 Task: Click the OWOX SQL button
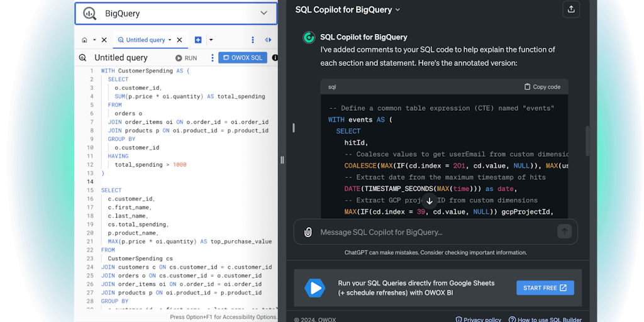(x=243, y=58)
